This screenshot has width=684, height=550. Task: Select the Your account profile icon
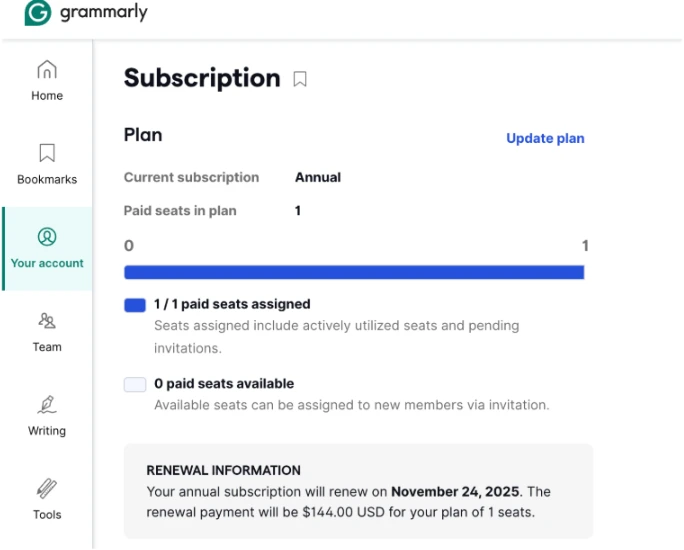tap(47, 237)
